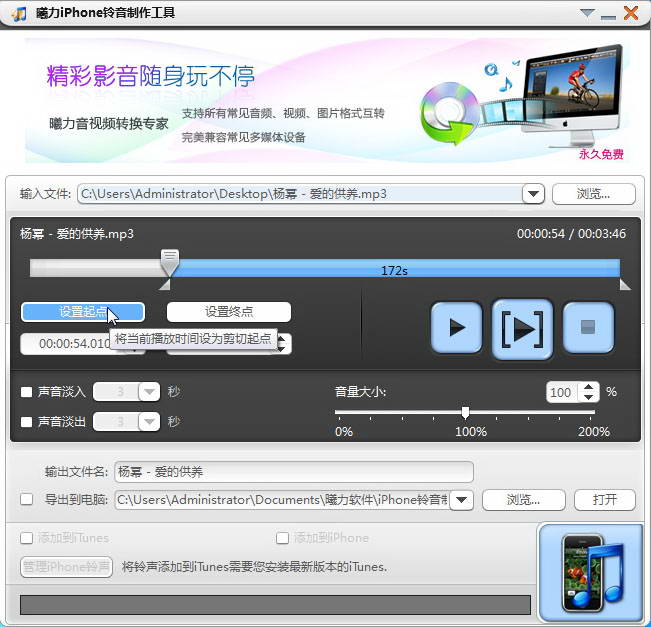Expand the input file path dropdown
Image resolution: width=651 pixels, height=627 pixels.
534,194
